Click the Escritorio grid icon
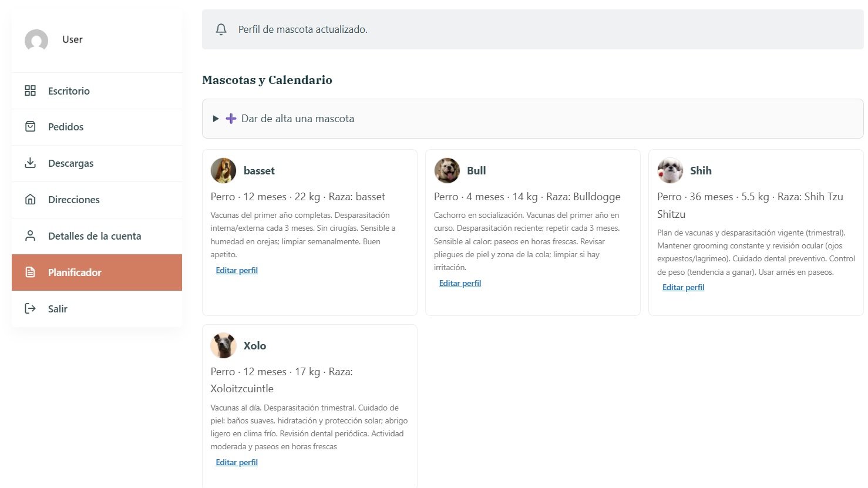 pyautogui.click(x=31, y=90)
